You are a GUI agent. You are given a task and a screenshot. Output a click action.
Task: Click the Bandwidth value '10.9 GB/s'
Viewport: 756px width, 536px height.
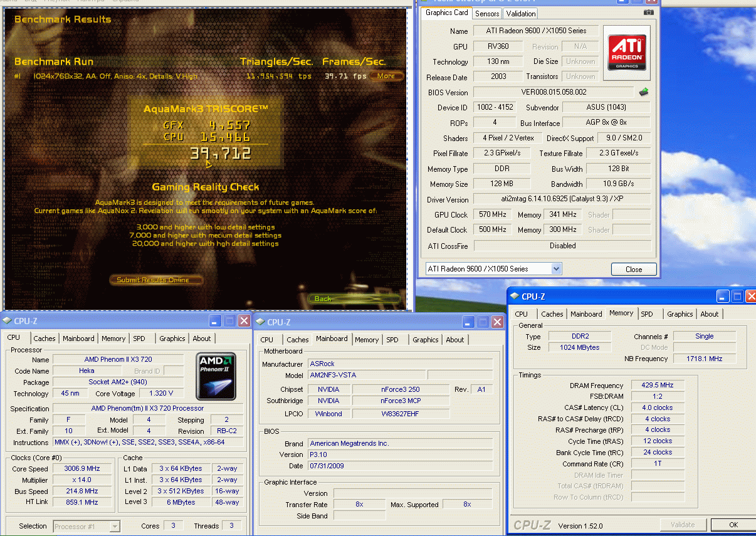point(618,184)
